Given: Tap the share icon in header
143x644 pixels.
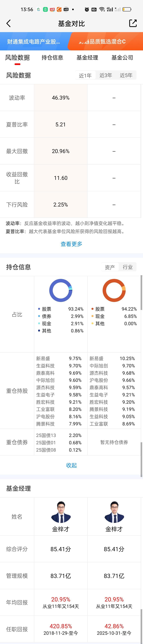Looking at the screenshot, I should pos(133,23).
